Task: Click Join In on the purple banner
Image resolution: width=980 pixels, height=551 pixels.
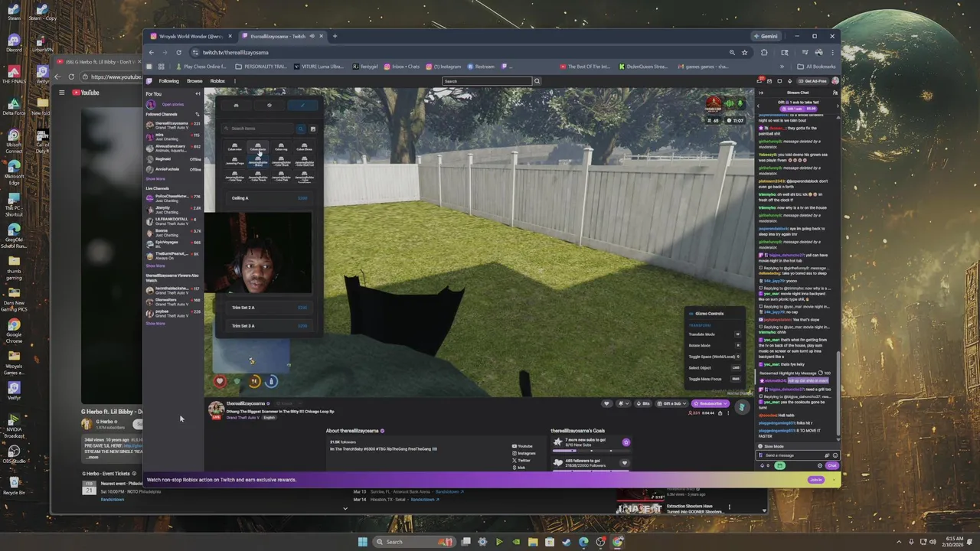Action: point(815,480)
